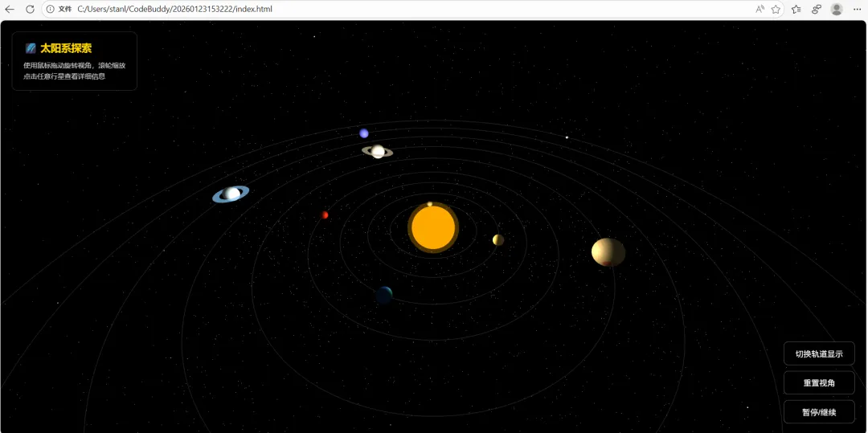Go back using browser back arrow
The width and height of the screenshot is (868, 433).
tap(10, 10)
